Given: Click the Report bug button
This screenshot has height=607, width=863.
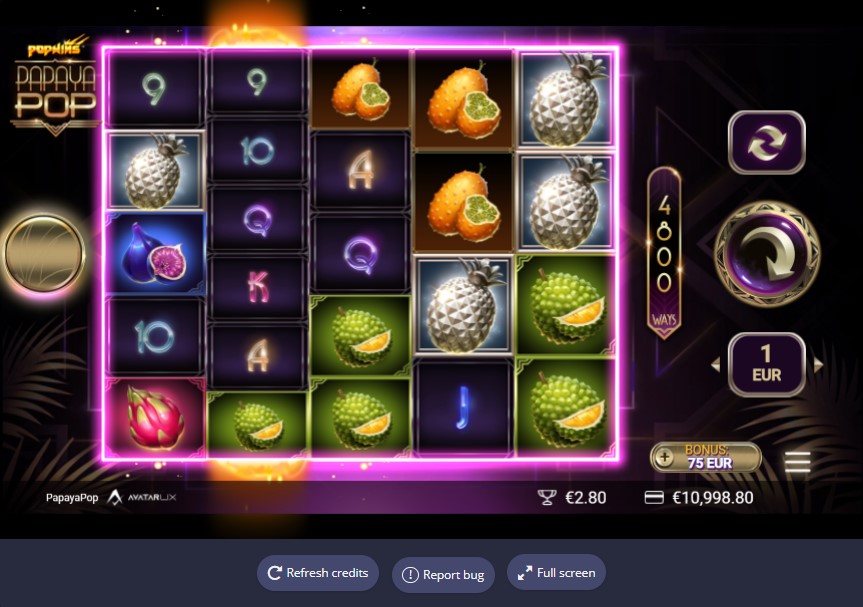Looking at the screenshot, I should 443,575.
